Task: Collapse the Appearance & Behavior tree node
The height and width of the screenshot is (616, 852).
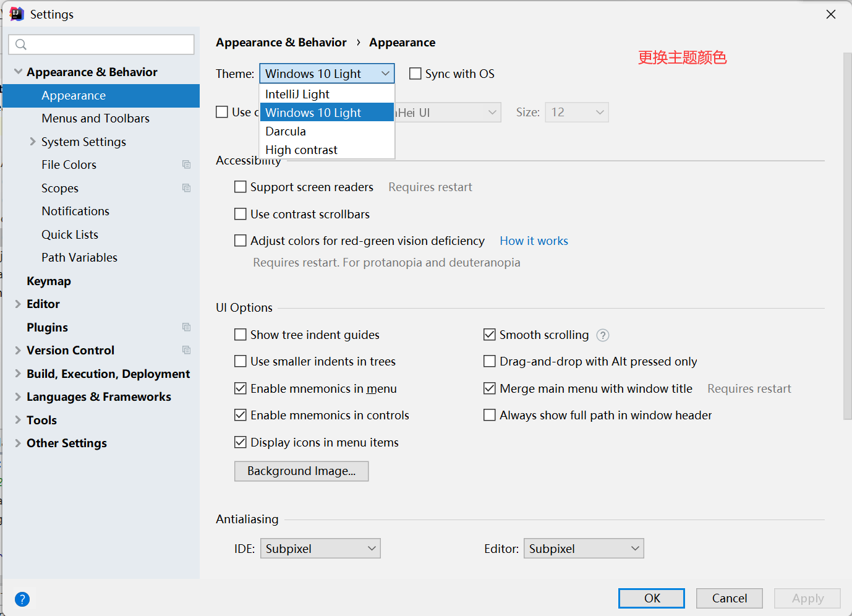Action: [18, 72]
